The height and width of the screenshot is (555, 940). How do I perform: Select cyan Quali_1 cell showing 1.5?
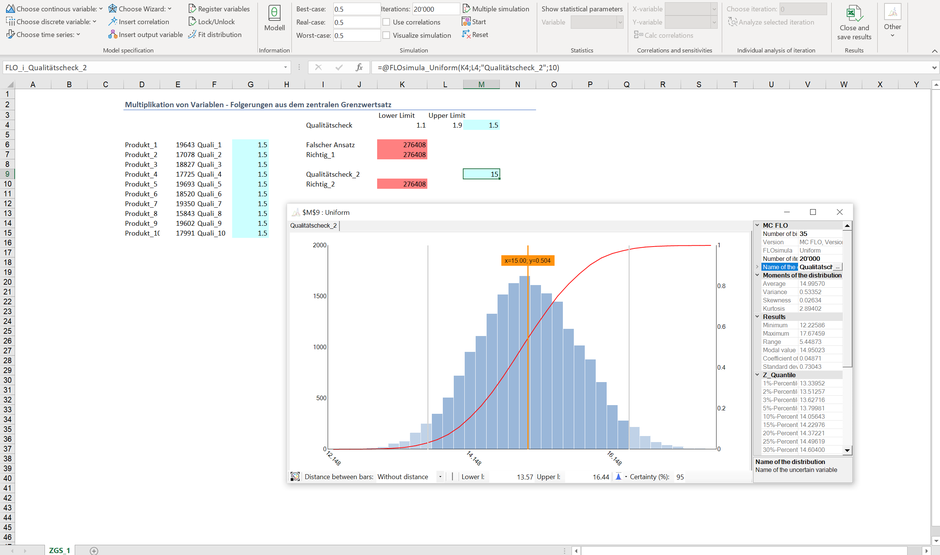click(250, 144)
